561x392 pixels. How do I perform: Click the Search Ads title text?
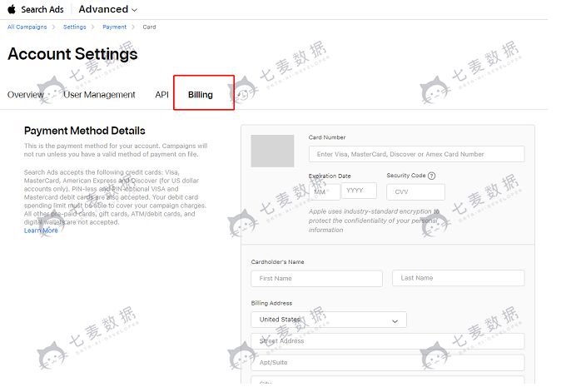click(42, 9)
